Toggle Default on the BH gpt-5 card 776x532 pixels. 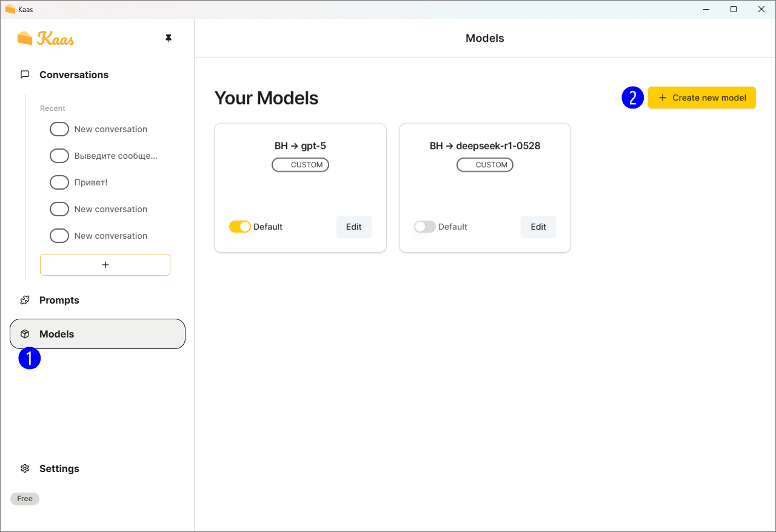pyautogui.click(x=240, y=226)
